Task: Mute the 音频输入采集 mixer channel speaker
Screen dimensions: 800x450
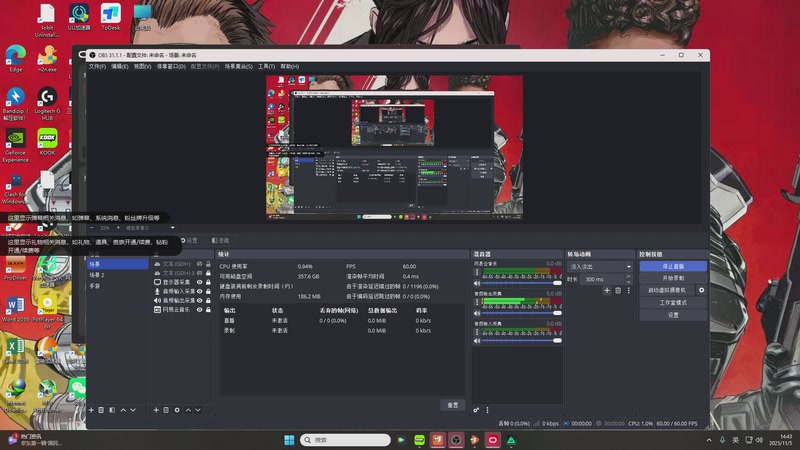Action: click(477, 340)
